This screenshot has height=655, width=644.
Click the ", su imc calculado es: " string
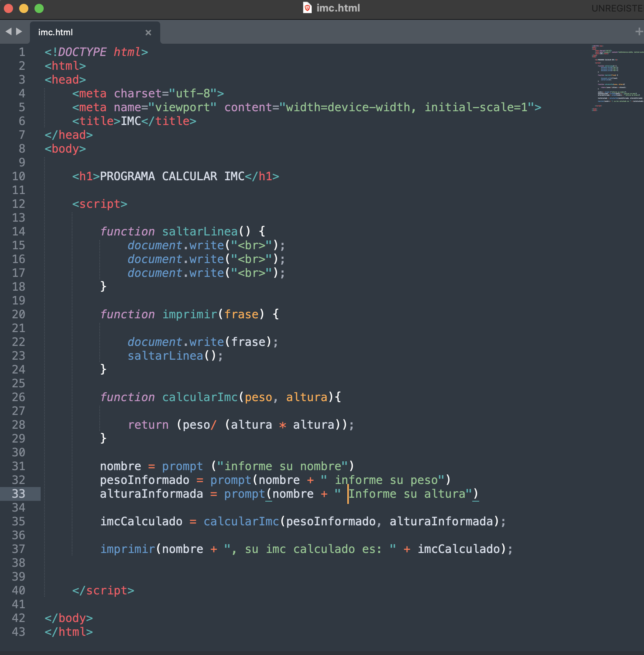click(310, 549)
